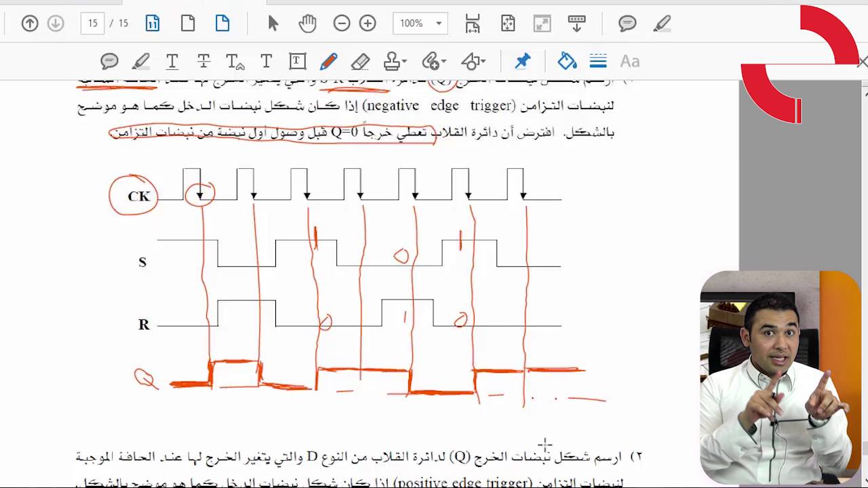Zoom in with the plus button
The width and height of the screenshot is (868, 488).
point(368,24)
